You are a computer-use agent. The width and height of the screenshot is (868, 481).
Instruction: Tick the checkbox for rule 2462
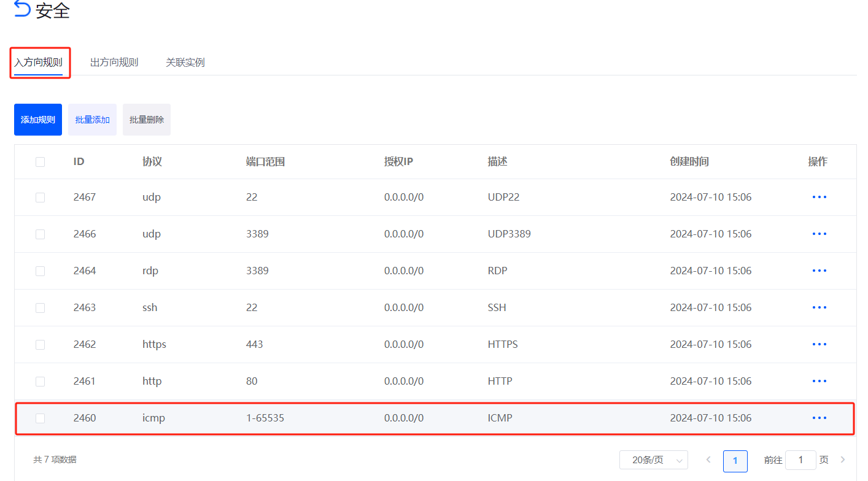tap(40, 345)
